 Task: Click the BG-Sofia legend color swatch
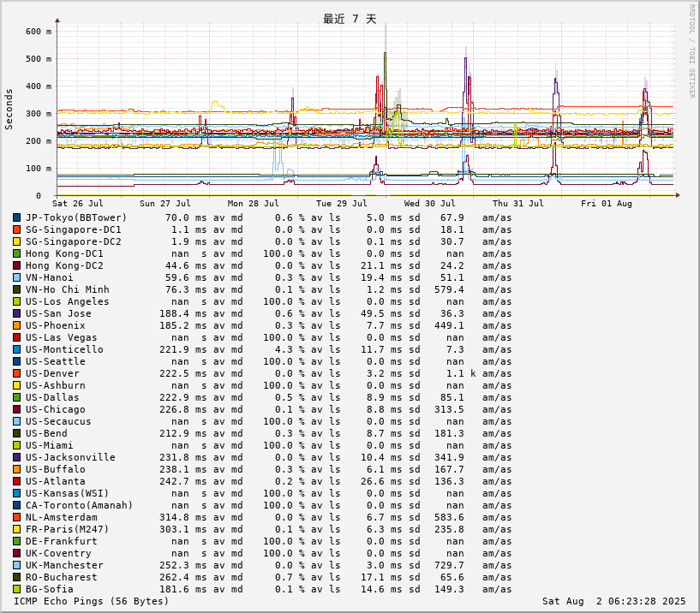(16, 589)
